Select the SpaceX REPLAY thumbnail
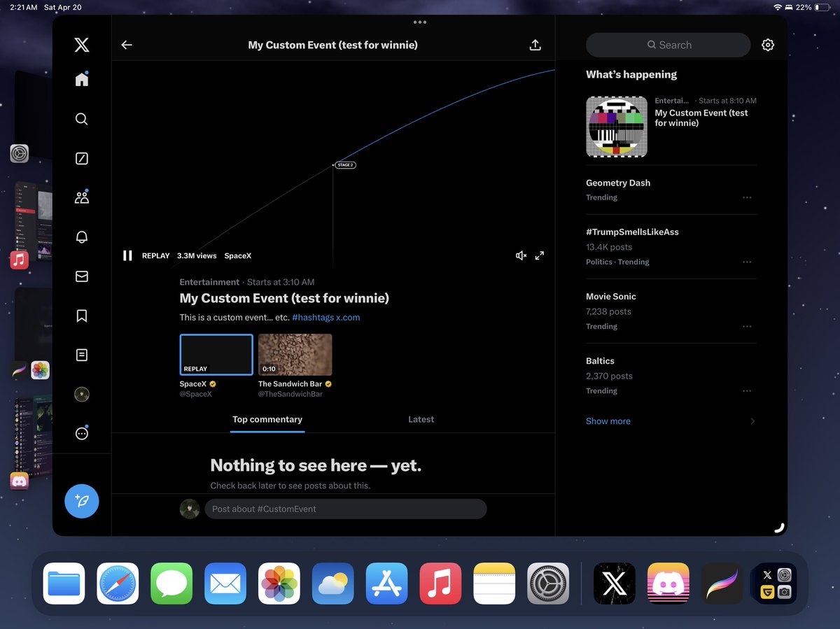Viewport: 840px width, 629px height. pyautogui.click(x=216, y=355)
